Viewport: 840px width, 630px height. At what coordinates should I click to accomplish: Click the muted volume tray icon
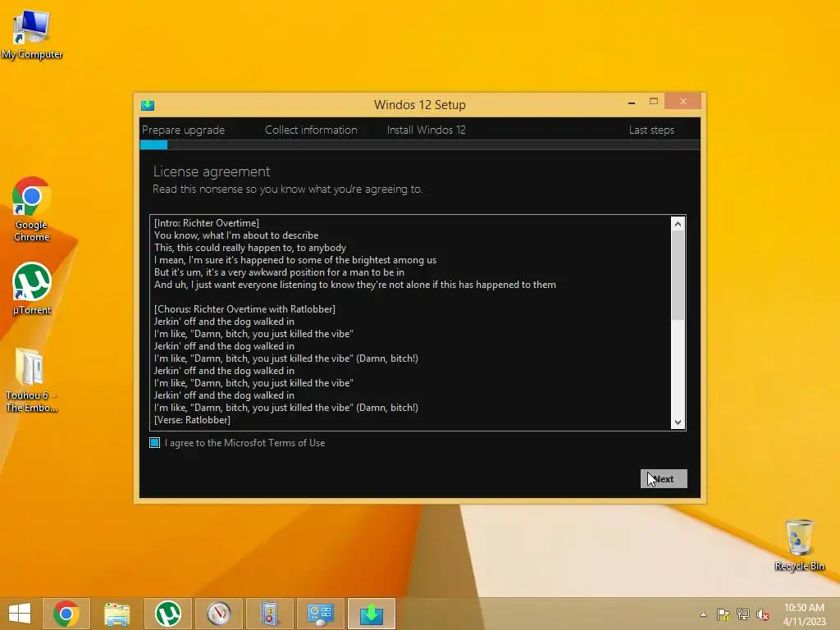coord(763,614)
